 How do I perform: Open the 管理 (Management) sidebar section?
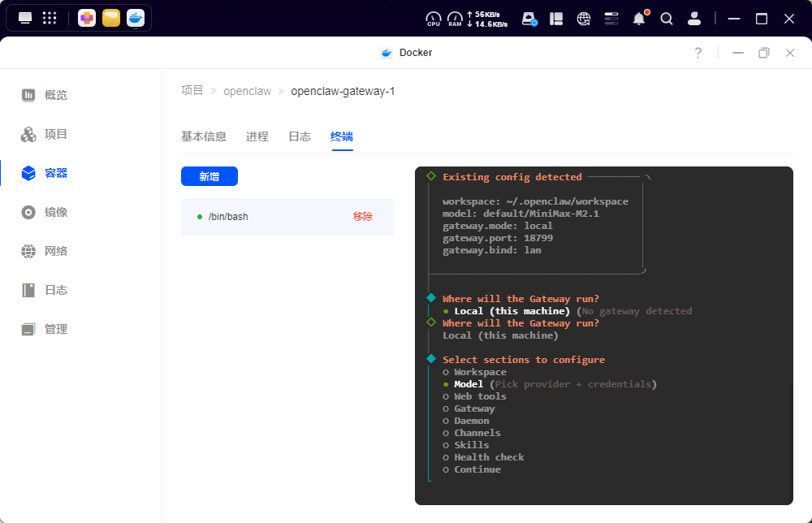click(55, 329)
